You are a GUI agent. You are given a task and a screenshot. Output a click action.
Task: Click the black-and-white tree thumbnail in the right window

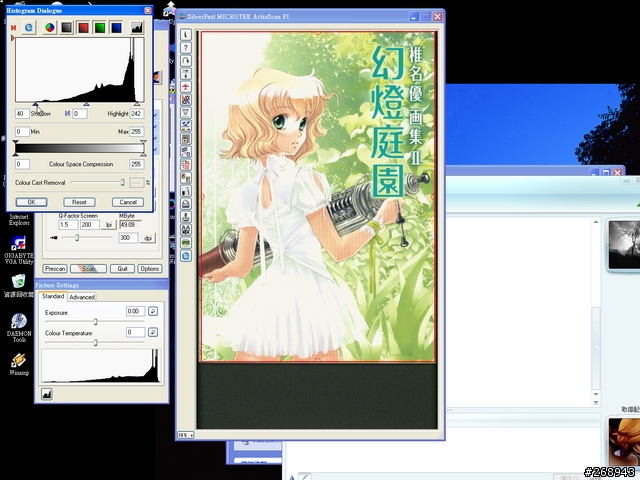[624, 245]
